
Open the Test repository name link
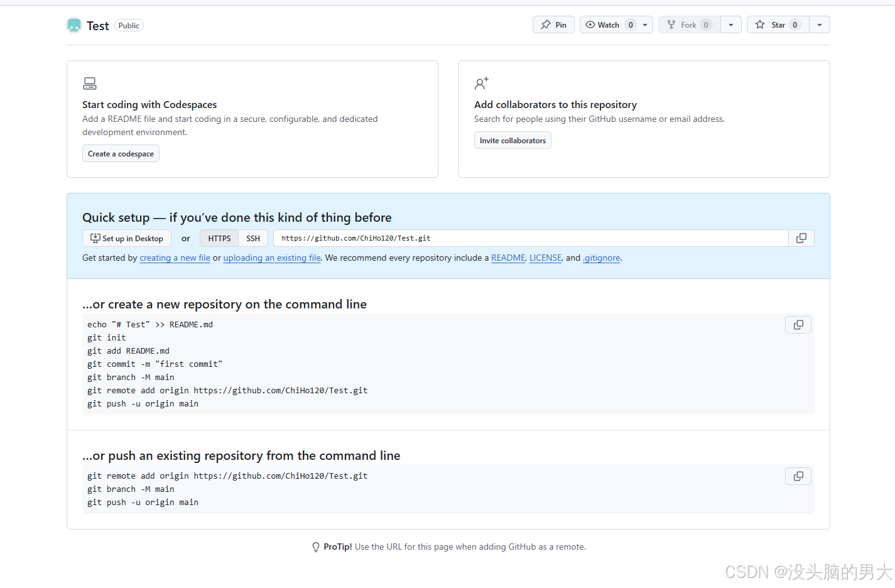coord(98,26)
